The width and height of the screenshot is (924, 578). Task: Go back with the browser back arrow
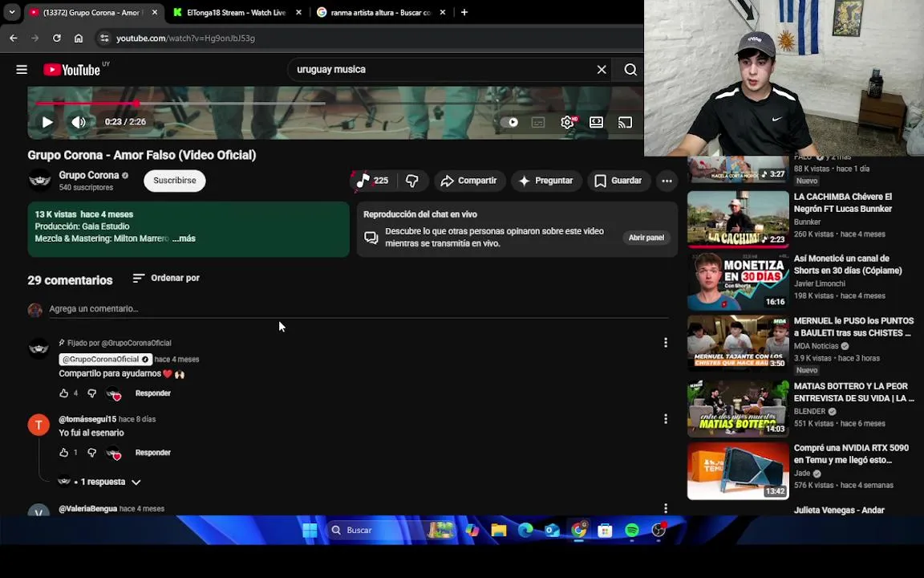point(14,38)
